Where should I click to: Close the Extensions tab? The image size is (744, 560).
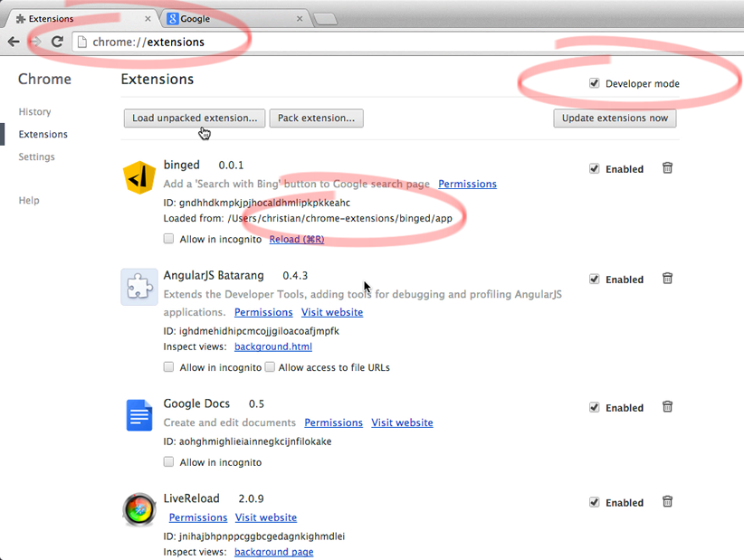(148, 18)
